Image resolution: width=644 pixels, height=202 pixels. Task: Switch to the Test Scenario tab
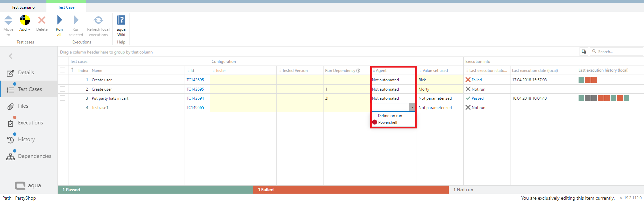click(x=23, y=7)
